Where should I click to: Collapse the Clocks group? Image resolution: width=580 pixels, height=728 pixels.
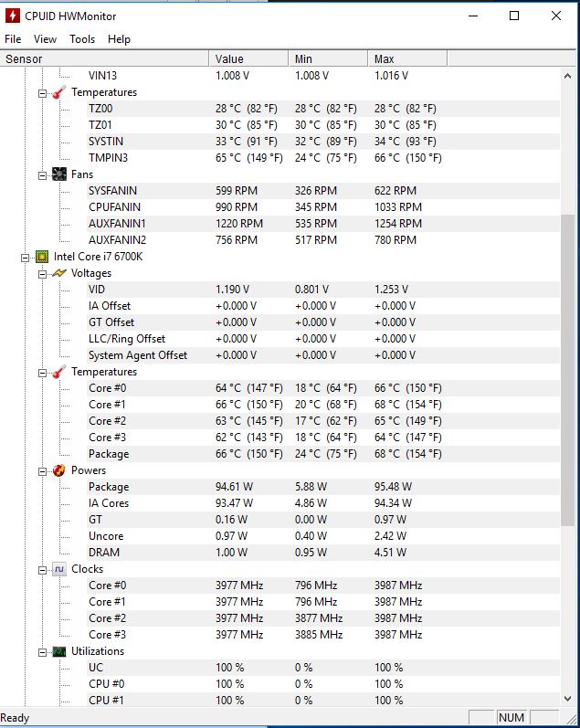[x=42, y=570]
